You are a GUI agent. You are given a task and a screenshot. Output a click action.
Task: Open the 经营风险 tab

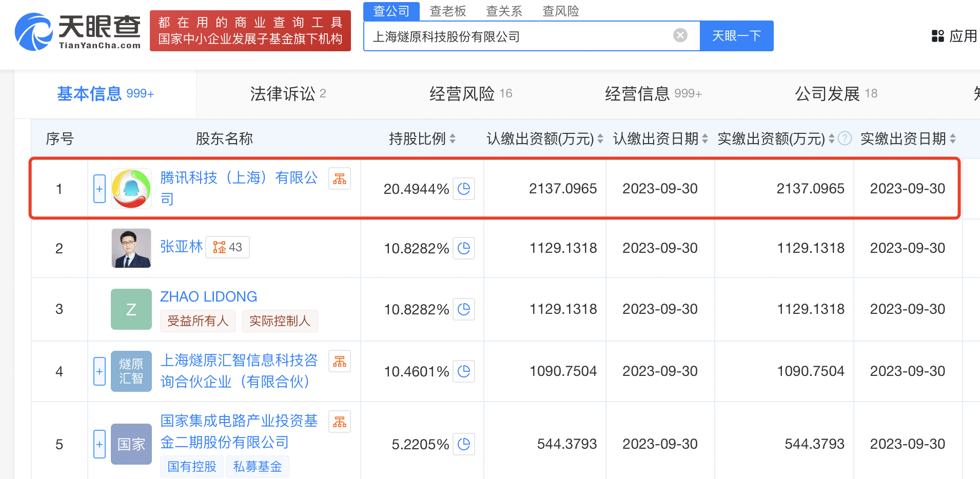(x=471, y=94)
